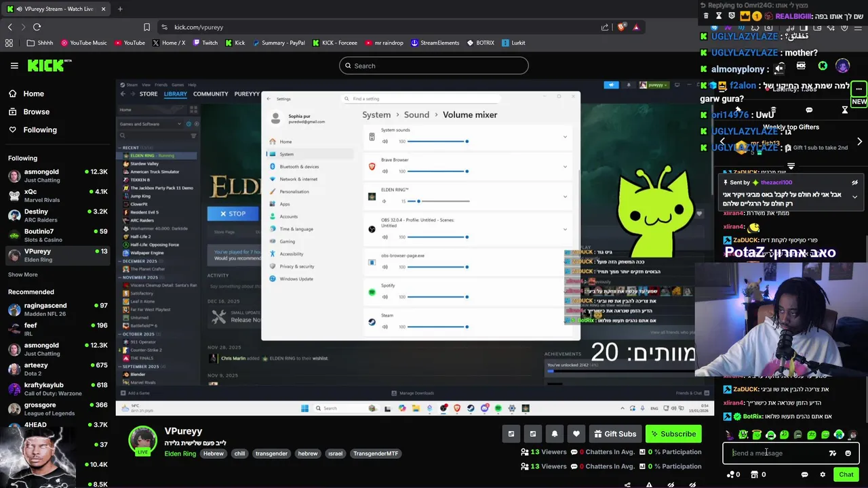Open Windows Update in Settings
This screenshot has width=868, height=488.
point(296,279)
